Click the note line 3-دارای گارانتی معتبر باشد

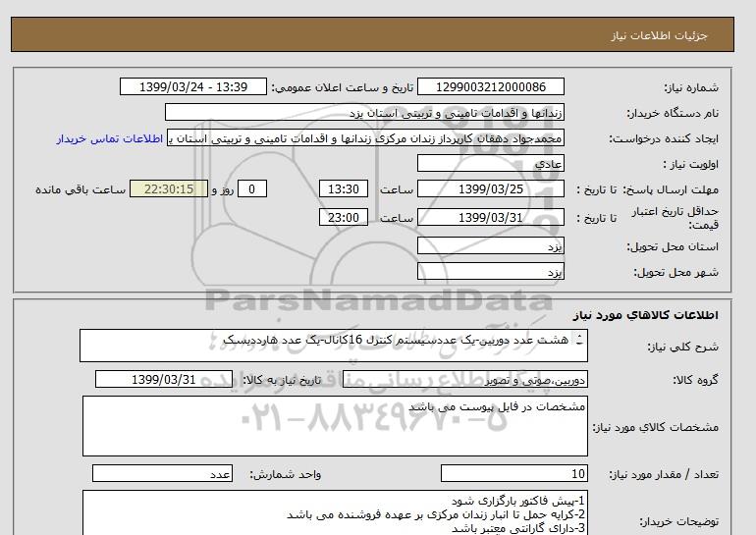[x=518, y=528]
